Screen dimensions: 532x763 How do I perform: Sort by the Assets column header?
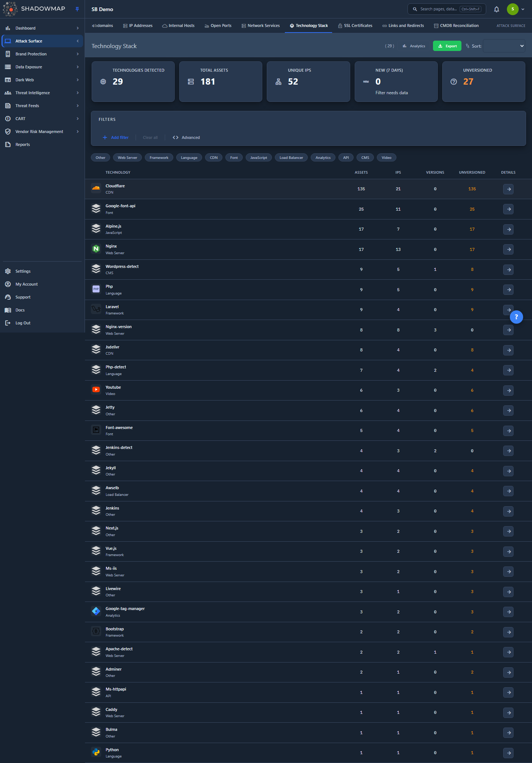point(361,173)
